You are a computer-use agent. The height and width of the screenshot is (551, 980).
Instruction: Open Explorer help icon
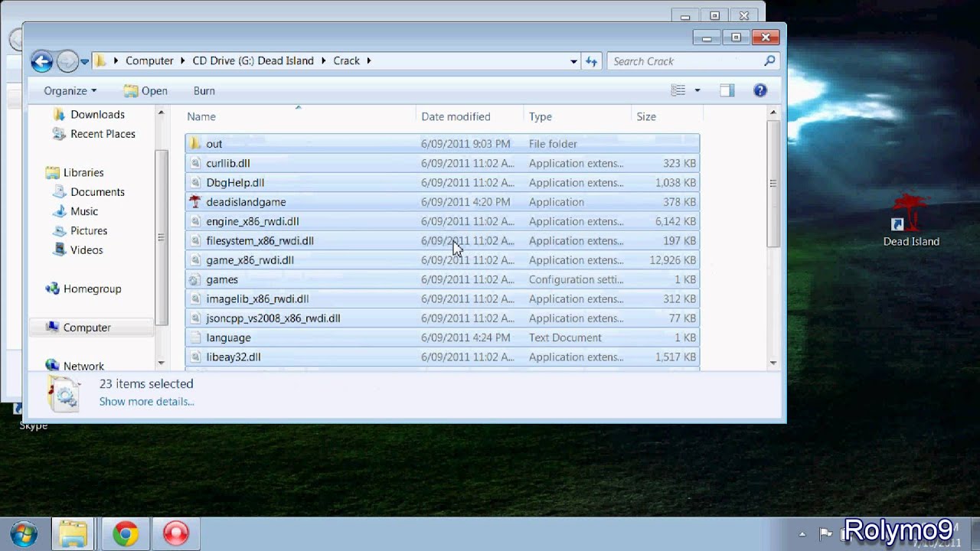[x=760, y=90]
